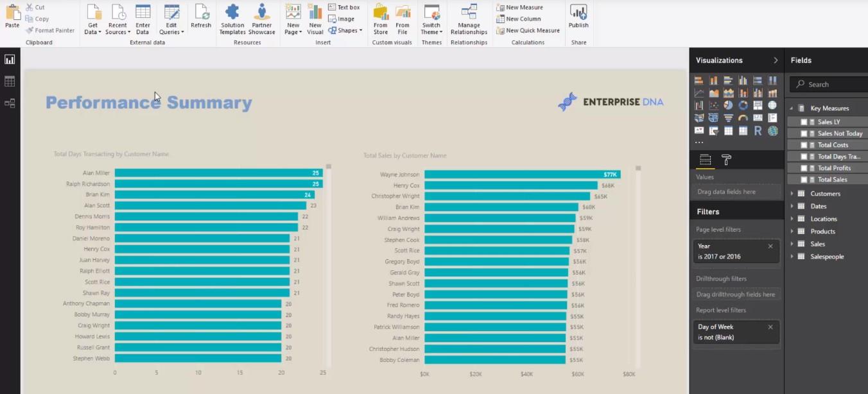Collapse the Key Measures table
The width and height of the screenshot is (868, 394).
coord(792,108)
